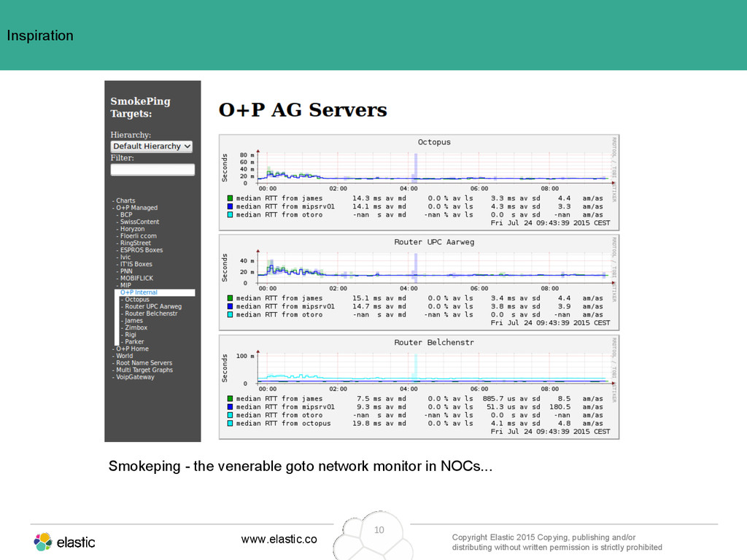747x560 pixels.
Task: Open the Octopus latency graph
Action: pos(419,183)
